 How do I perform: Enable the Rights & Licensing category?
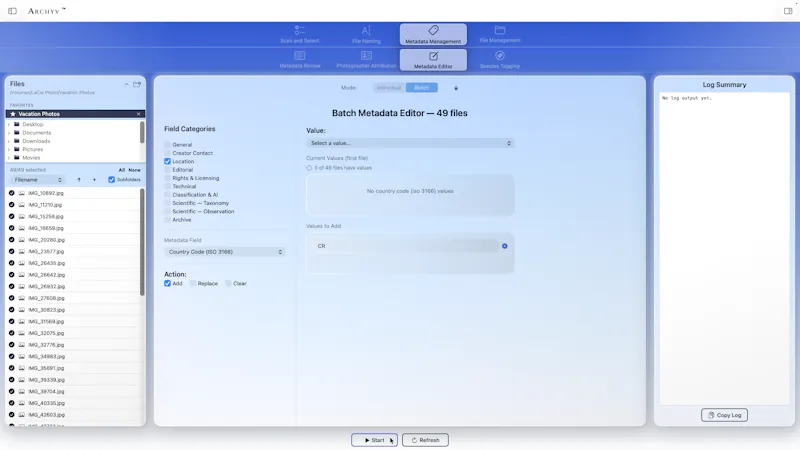[167, 178]
